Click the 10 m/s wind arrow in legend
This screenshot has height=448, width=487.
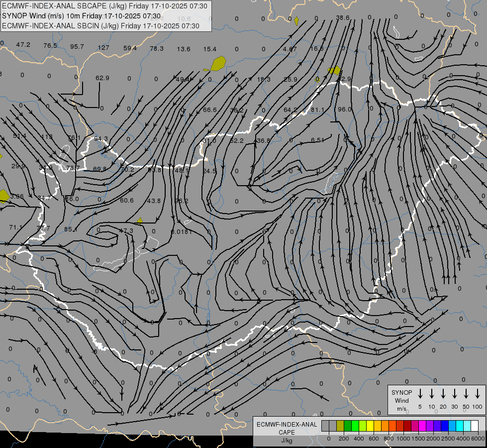[432, 394]
